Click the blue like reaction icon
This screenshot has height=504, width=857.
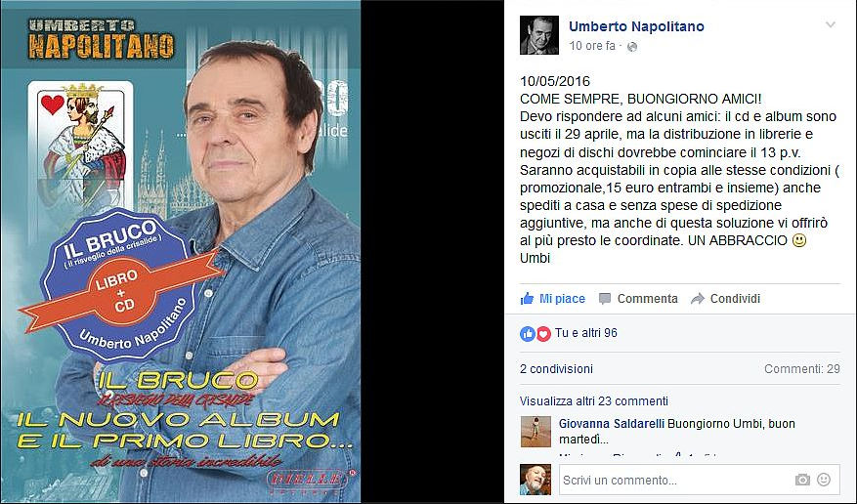pos(528,334)
